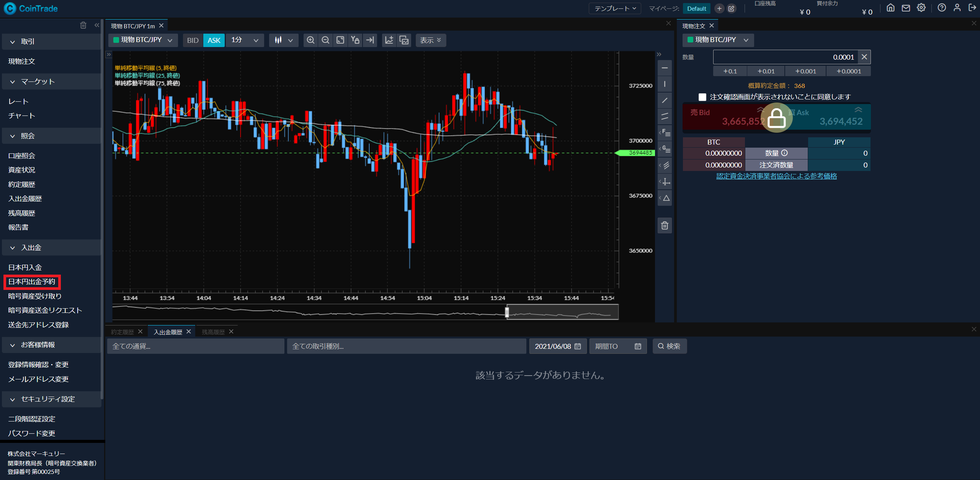This screenshot has width=980, height=480.
Task: Open the 認定資金決済事業者協会 reference price link
Action: [x=776, y=176]
